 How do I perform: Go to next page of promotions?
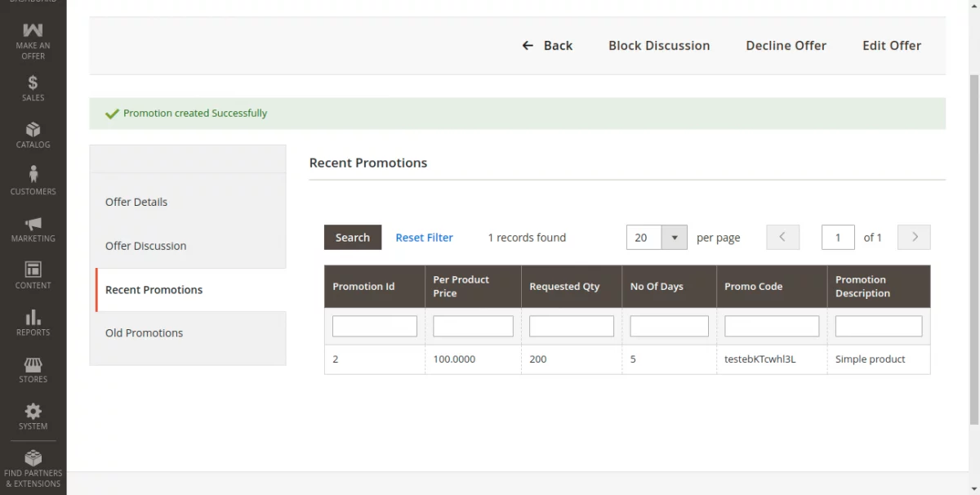click(x=914, y=238)
